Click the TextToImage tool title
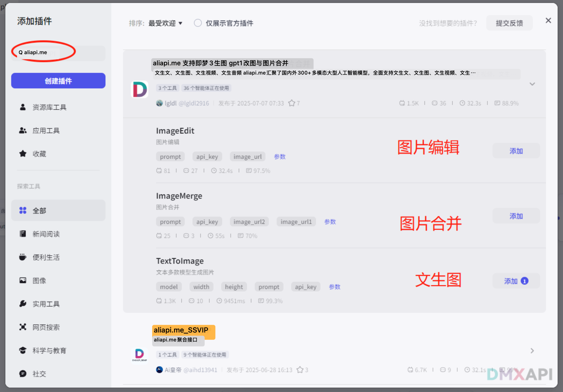563x392 pixels. [x=180, y=261]
